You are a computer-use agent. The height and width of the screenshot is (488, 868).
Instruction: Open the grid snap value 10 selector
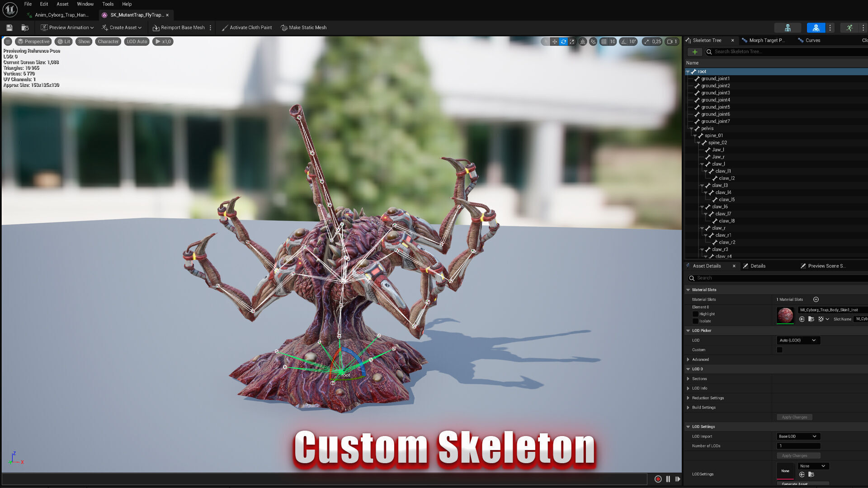613,42
